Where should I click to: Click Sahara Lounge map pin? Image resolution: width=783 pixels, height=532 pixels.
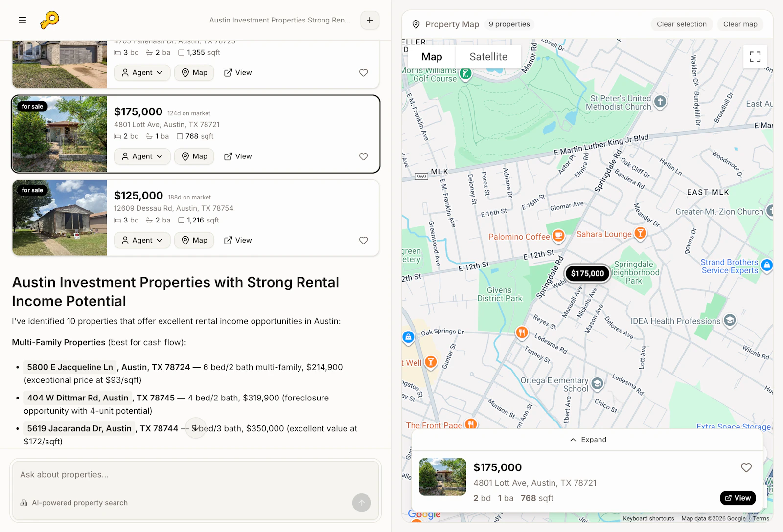(x=640, y=233)
